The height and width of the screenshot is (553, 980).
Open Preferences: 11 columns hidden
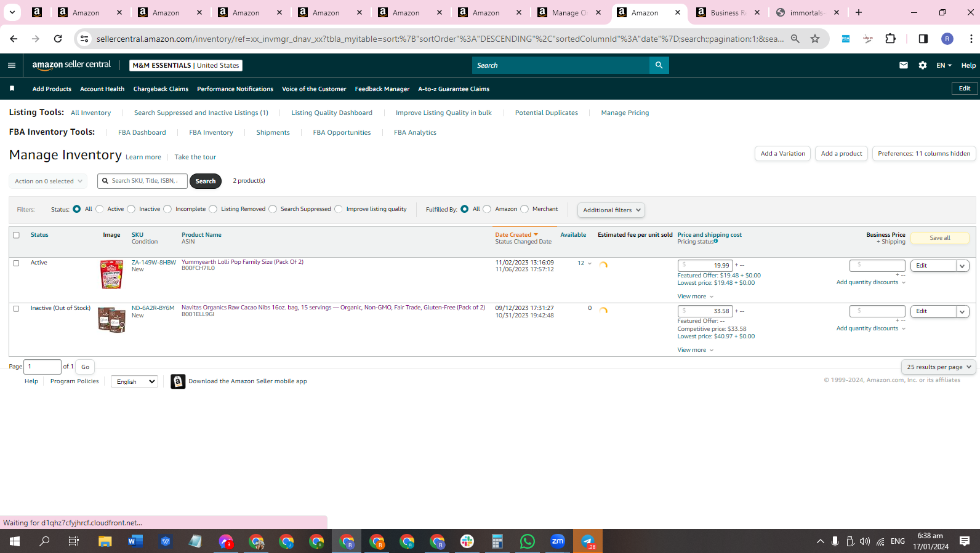tap(924, 154)
